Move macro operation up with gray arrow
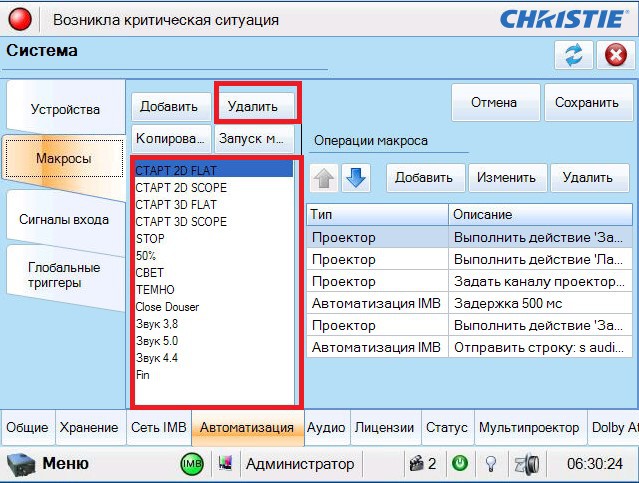This screenshot has height=483, width=639. (324, 178)
